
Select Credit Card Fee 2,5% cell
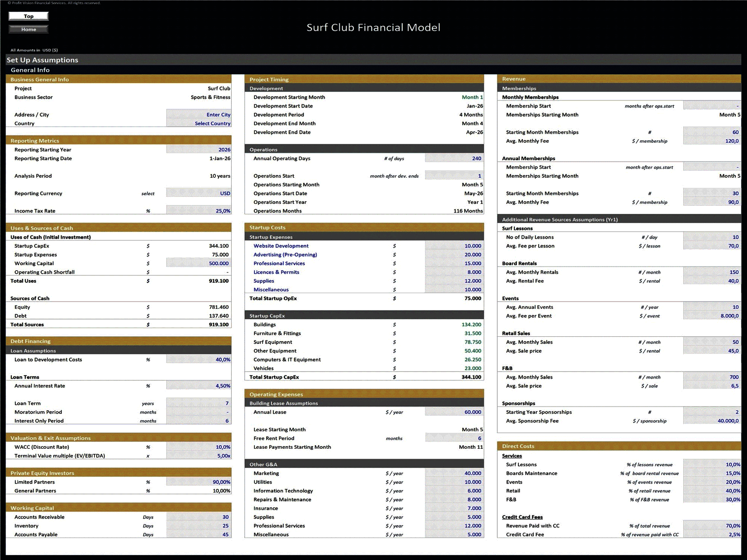(x=712, y=534)
